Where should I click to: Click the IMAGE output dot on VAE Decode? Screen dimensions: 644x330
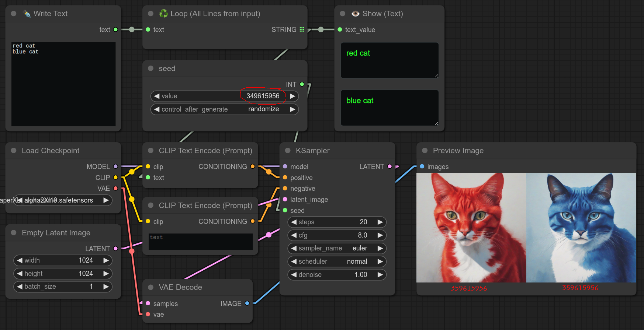[247, 303]
